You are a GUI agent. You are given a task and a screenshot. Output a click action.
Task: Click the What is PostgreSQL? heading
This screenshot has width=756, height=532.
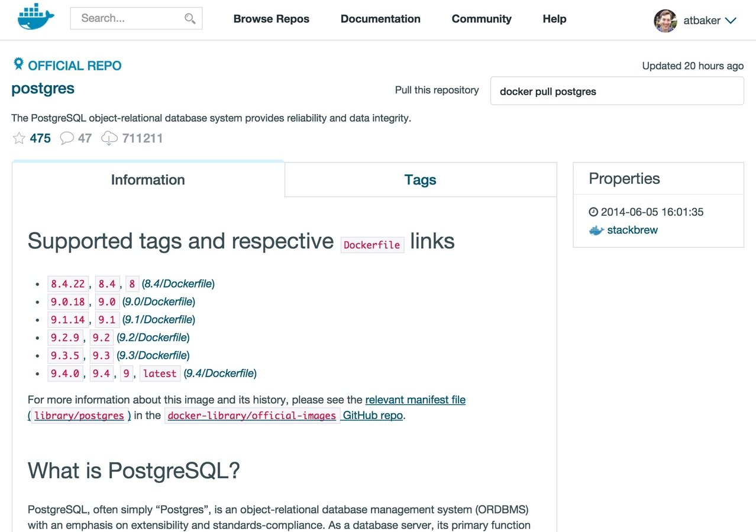(x=134, y=471)
